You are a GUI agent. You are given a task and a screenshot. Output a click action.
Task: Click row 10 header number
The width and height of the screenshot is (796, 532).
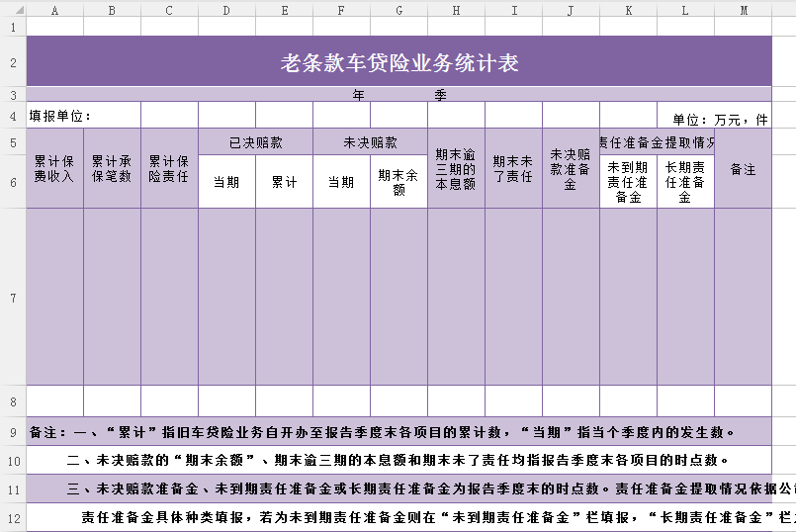13,460
